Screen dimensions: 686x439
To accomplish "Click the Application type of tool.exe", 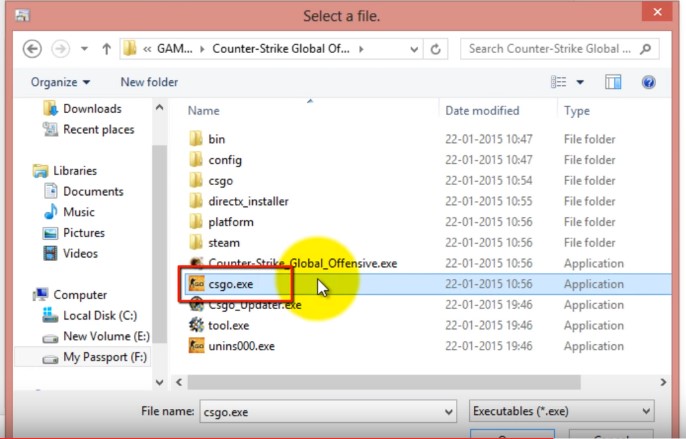I will point(594,325).
